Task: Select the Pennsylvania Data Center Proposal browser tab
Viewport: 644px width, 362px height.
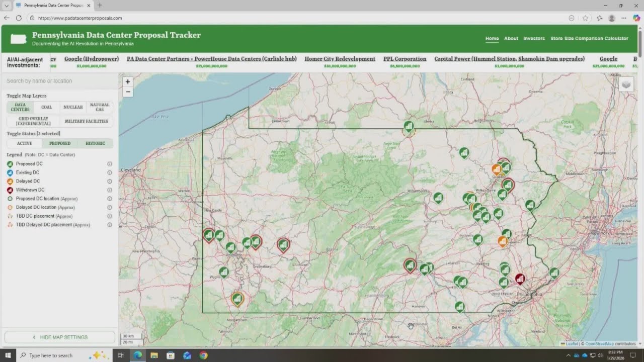Action: 53,5
